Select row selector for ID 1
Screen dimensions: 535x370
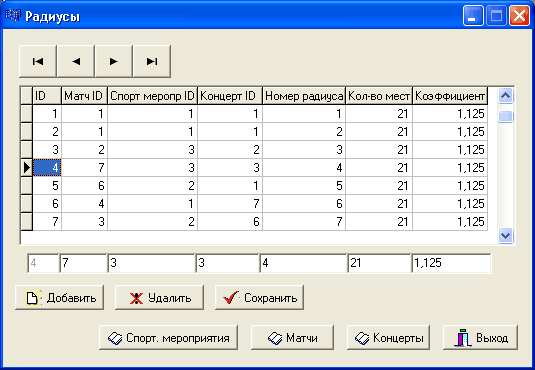pyautogui.click(x=27, y=114)
